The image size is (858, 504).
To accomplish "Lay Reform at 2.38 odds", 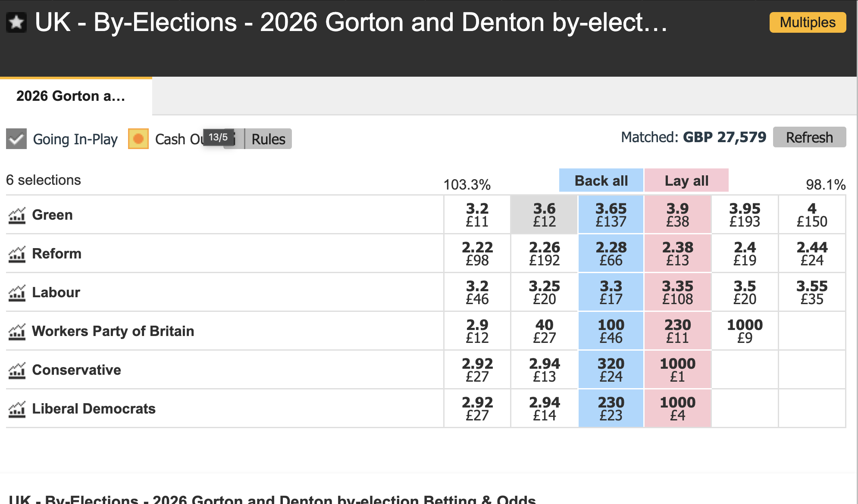I will [x=677, y=253].
